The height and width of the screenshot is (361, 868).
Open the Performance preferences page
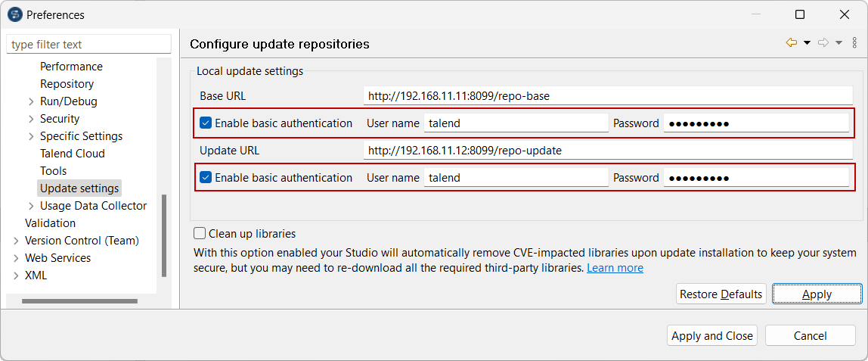71,67
